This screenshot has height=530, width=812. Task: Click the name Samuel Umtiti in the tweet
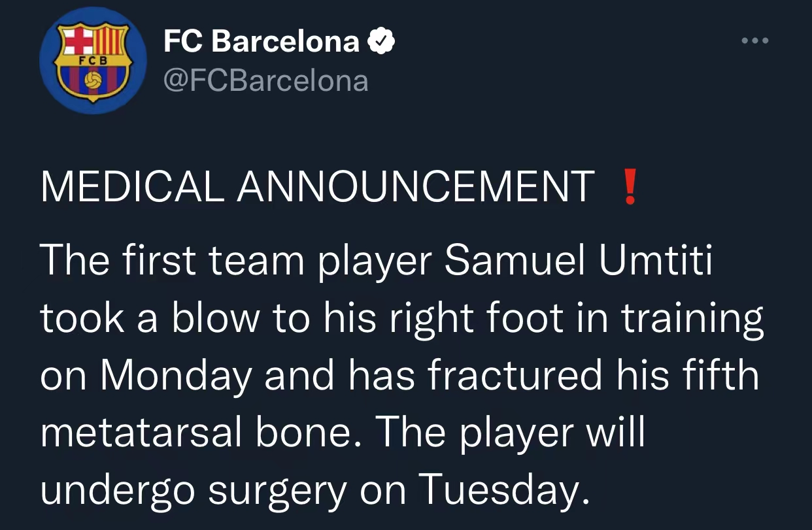578,261
